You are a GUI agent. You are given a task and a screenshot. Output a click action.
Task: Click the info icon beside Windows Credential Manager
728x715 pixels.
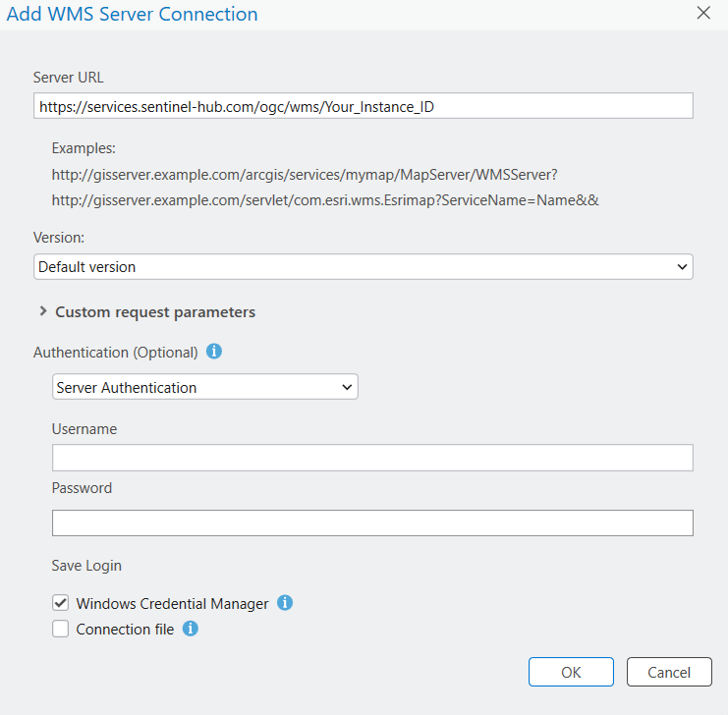click(x=285, y=603)
